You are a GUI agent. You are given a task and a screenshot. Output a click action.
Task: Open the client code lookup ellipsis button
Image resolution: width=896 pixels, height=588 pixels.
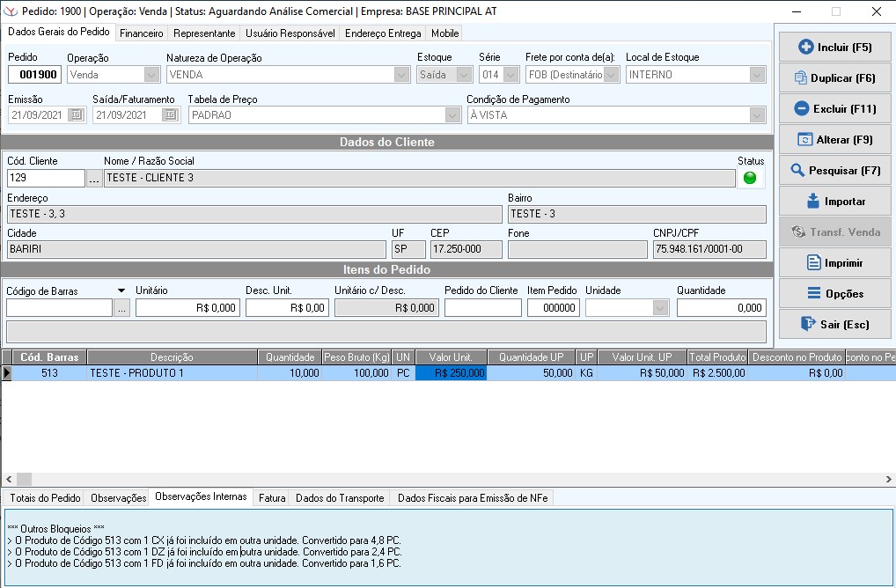pyautogui.click(x=94, y=179)
